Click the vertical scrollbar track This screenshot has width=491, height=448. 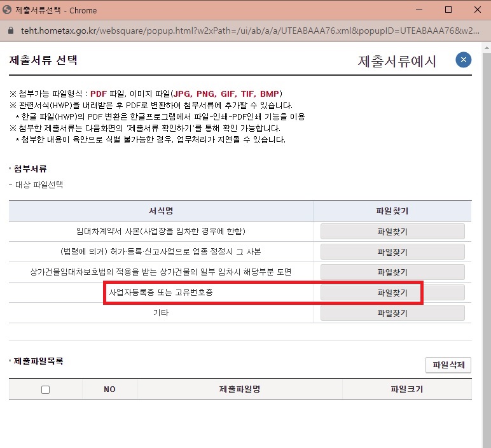pos(487,251)
